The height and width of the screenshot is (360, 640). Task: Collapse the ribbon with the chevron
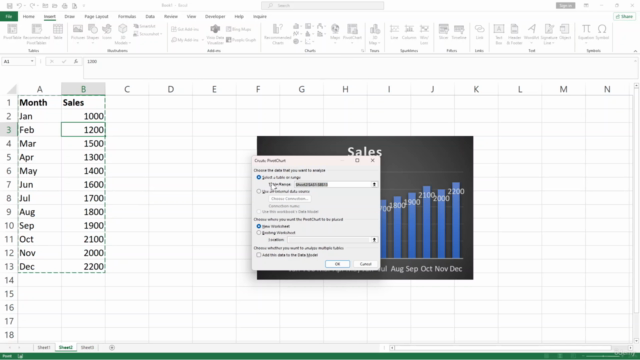635,51
